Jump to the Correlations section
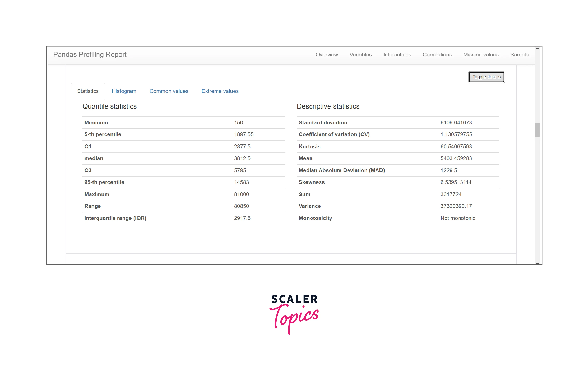588x366 pixels. pos(437,55)
